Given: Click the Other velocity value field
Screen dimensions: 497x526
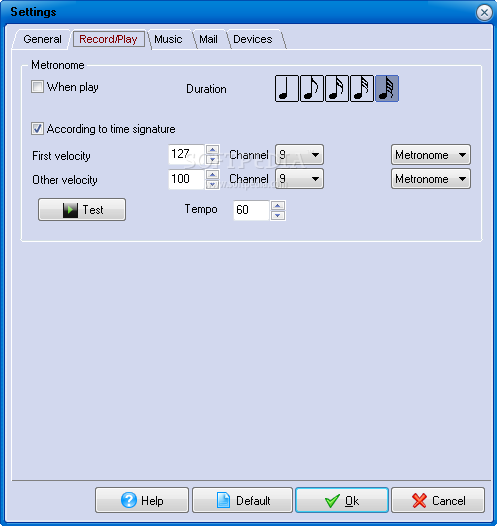Looking at the screenshot, I should coord(186,179).
